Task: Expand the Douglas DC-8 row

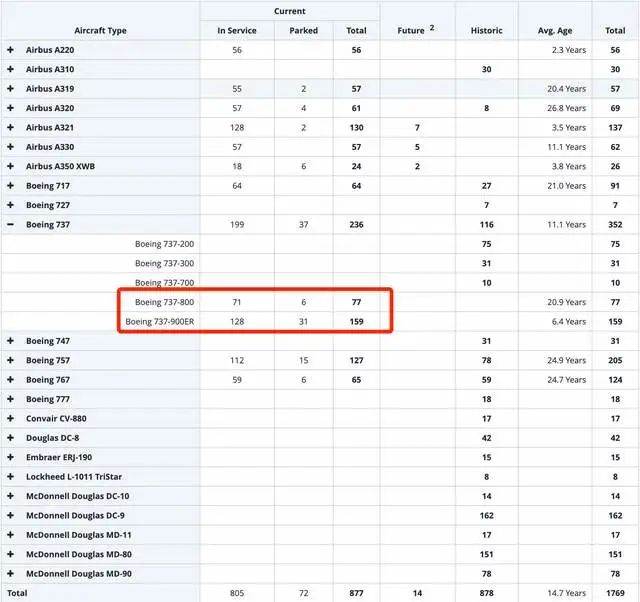Action: coord(11,438)
